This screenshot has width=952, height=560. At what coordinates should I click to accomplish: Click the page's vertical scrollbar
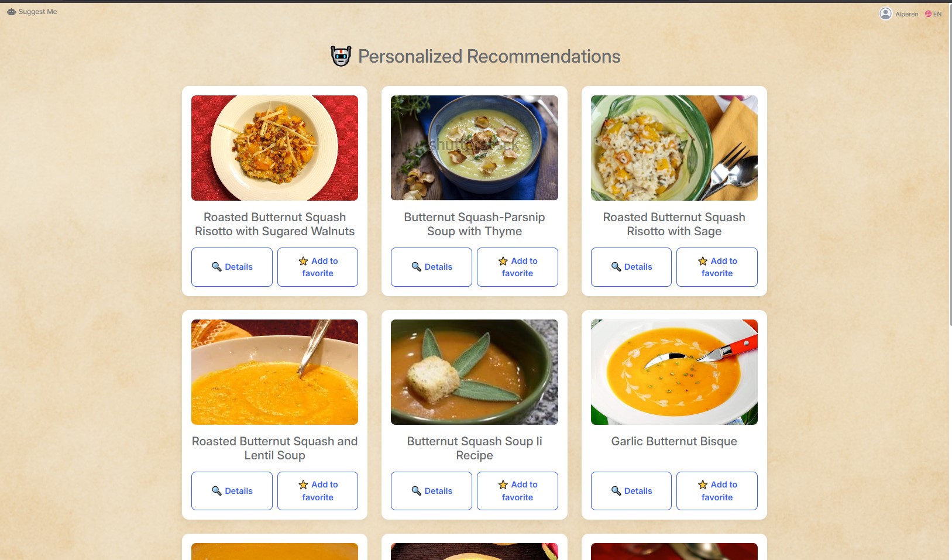point(950,176)
